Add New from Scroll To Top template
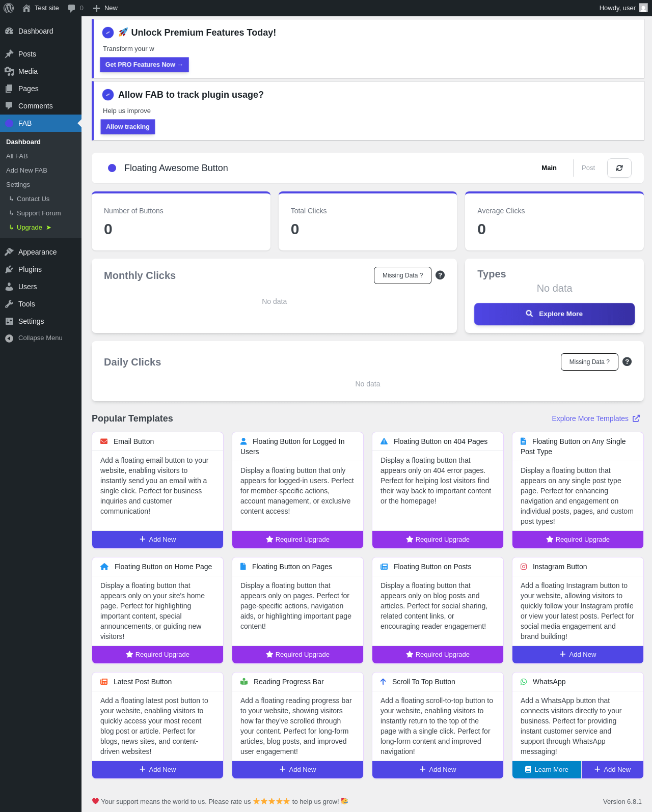652x812 pixels. 438,770
